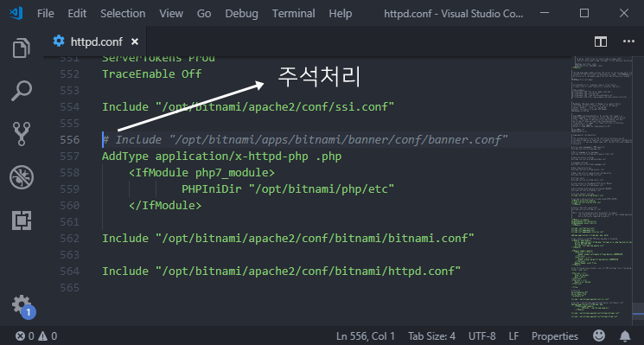Screen dimensions: 644x345
Task: Open the Extensions view in activity bar
Action: pyautogui.click(x=22, y=220)
